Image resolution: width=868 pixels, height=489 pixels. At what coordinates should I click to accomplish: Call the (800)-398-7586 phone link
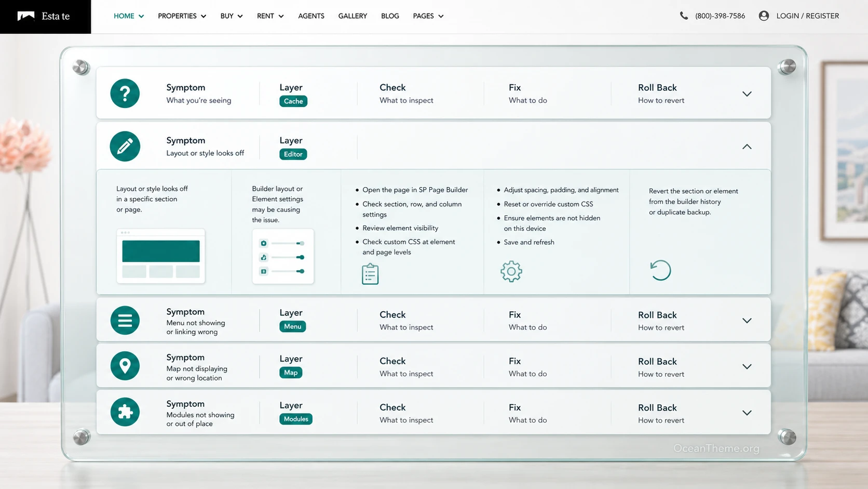pos(720,16)
